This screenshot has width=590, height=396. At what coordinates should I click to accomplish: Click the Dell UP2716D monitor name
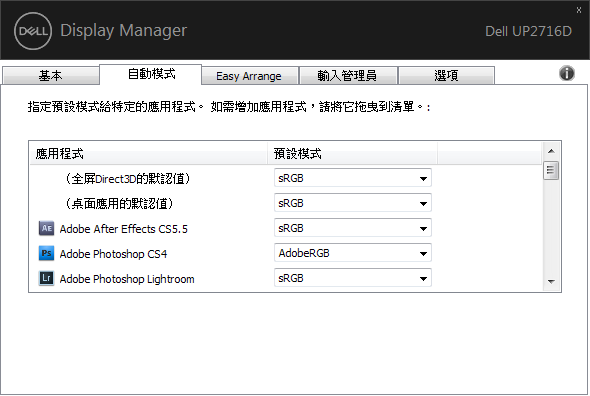pos(528,31)
